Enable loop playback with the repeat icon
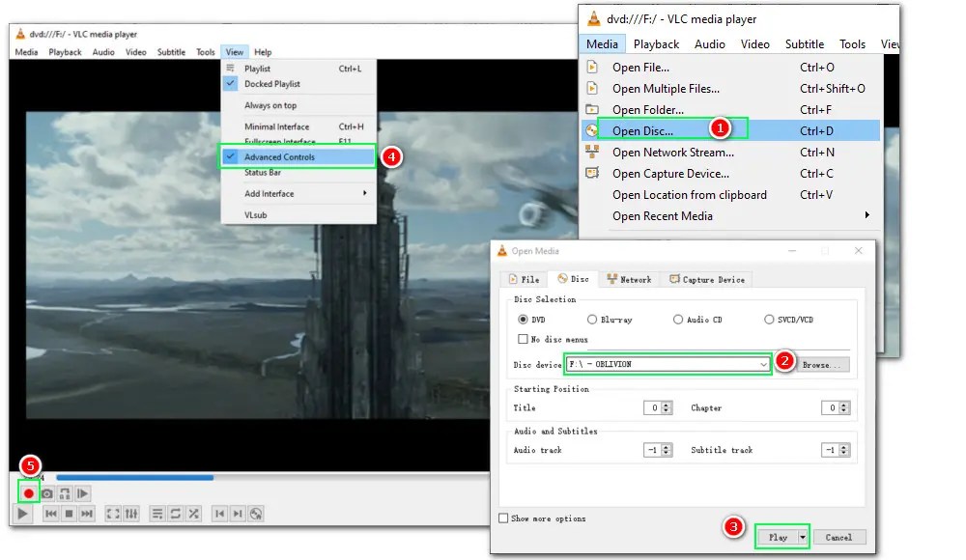 pos(174,513)
